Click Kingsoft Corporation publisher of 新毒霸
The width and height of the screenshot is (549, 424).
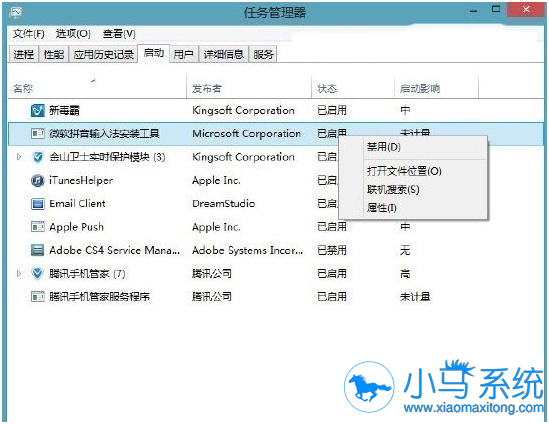coord(243,111)
